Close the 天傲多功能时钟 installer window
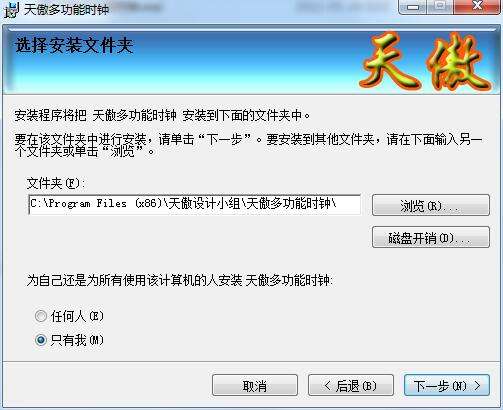The image size is (503, 410). (x=477, y=7)
